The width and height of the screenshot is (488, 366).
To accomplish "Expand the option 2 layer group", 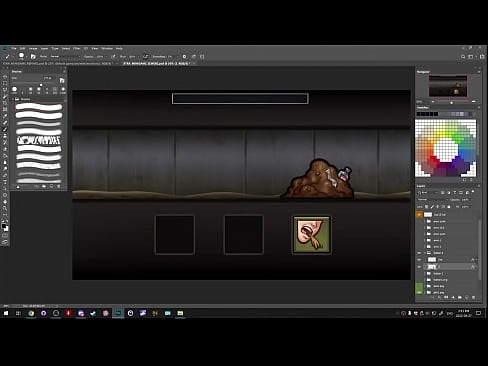I will click(x=425, y=274).
